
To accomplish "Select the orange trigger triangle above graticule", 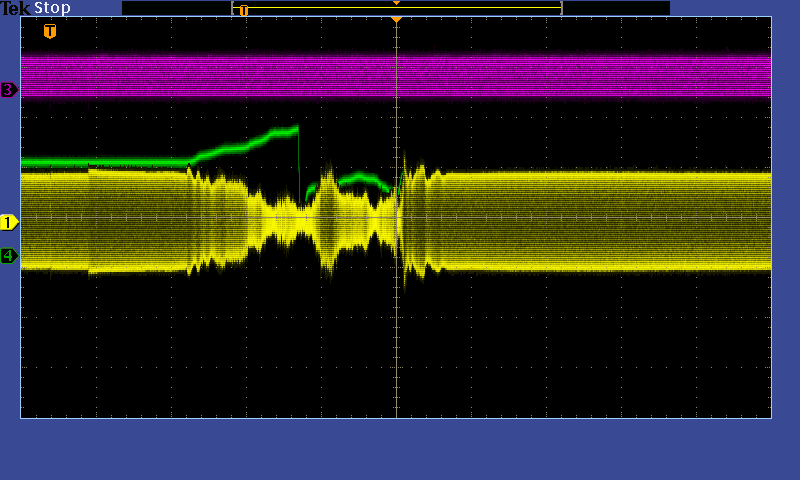I will coord(396,19).
